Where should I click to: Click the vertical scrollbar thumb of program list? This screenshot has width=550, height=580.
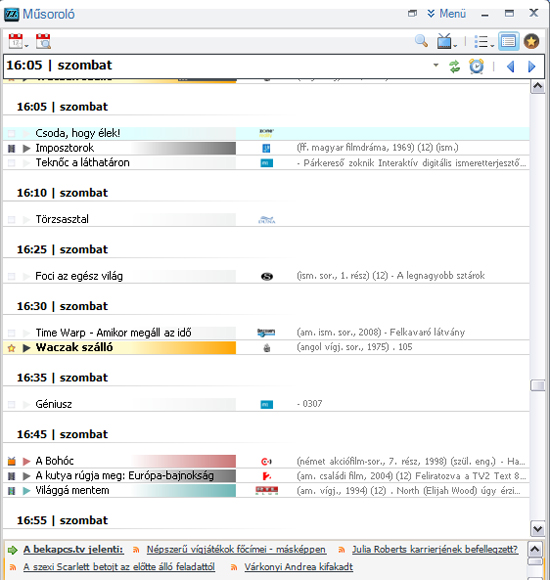[537, 385]
